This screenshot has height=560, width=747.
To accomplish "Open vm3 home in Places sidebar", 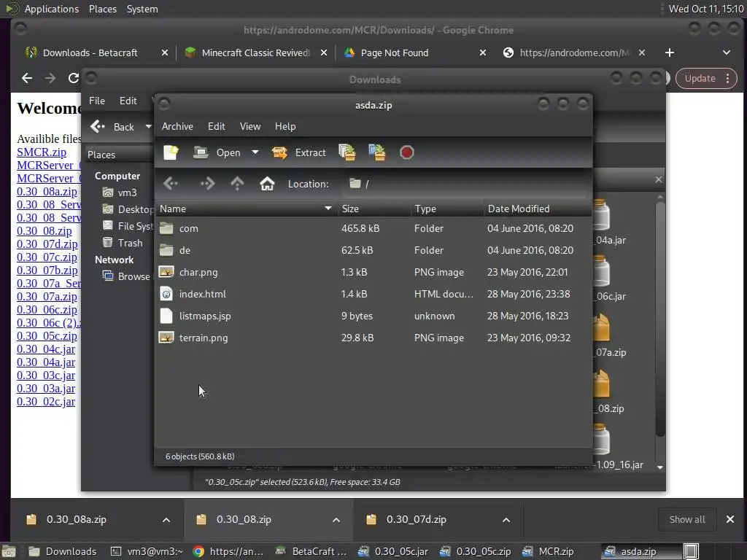I will [x=120, y=192].
